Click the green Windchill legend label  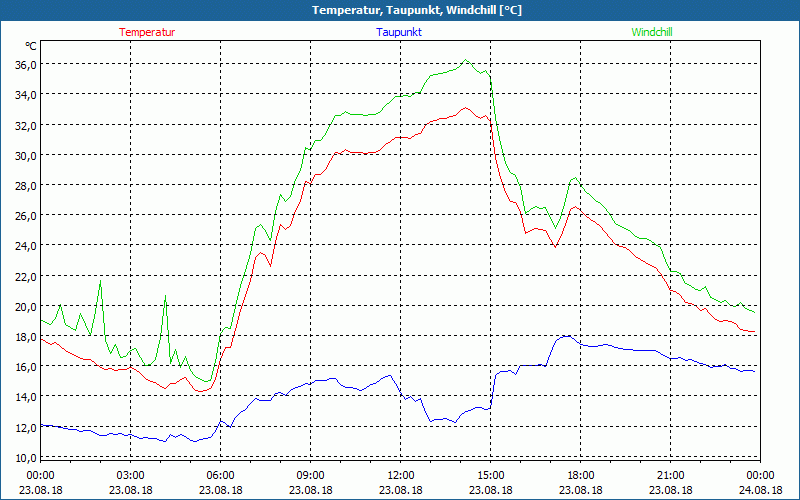point(652,32)
